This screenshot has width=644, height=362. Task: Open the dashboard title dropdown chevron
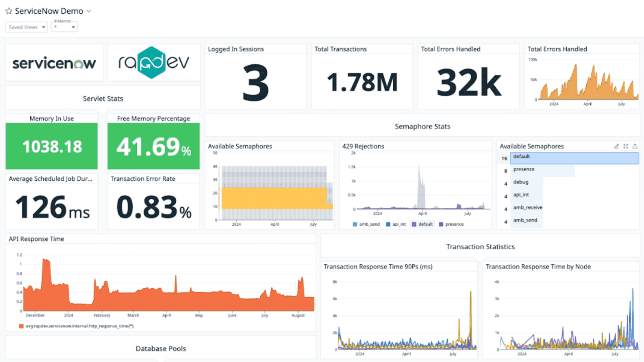[89, 11]
